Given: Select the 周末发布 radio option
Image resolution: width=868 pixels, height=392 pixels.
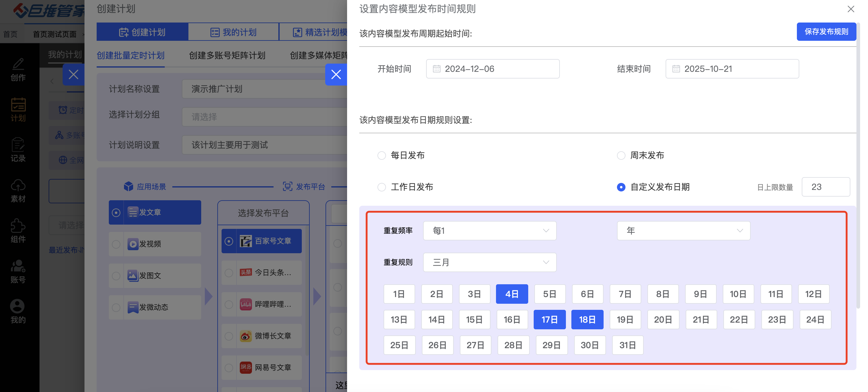Looking at the screenshot, I should pos(621,156).
